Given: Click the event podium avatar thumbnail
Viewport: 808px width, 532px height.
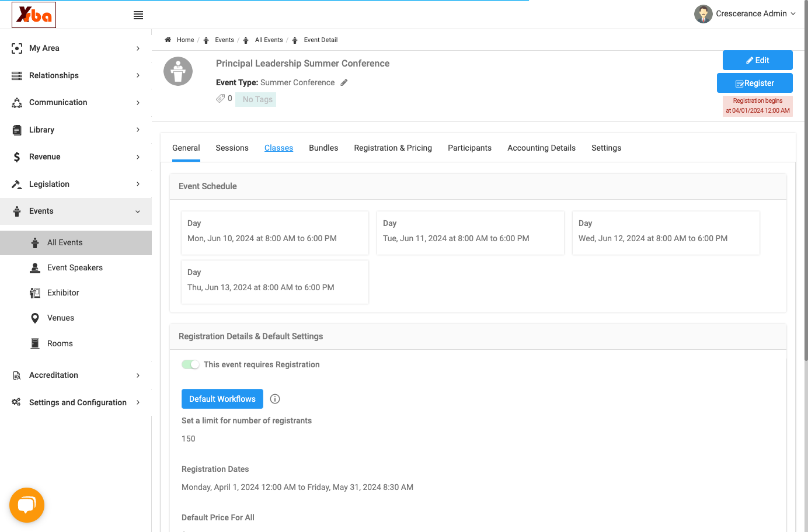Looking at the screenshot, I should point(178,71).
